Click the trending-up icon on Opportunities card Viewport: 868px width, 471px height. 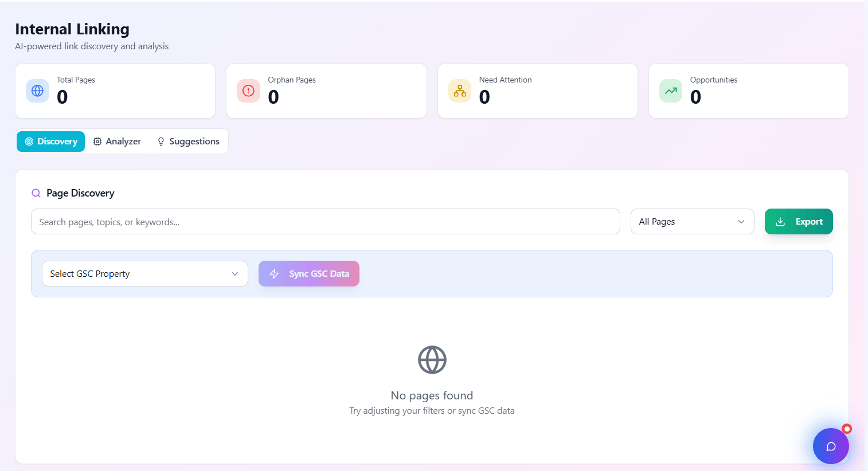[x=670, y=91]
